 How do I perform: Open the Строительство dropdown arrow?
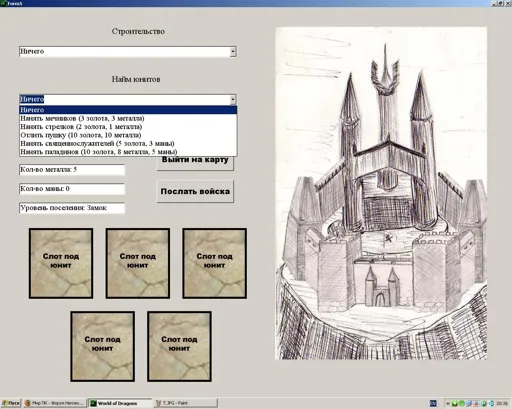click(233, 52)
